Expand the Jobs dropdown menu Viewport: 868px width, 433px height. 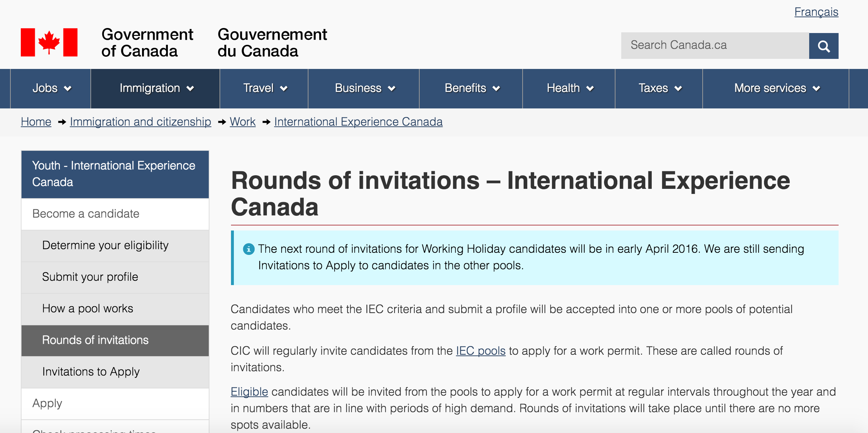coord(50,88)
